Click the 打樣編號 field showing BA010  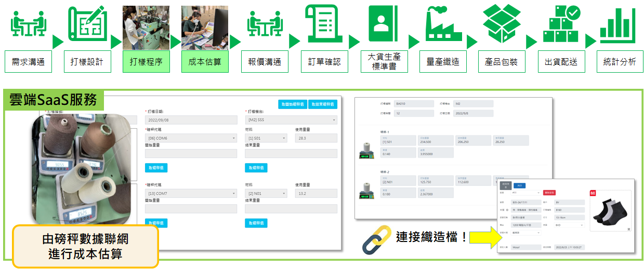[x=413, y=104]
